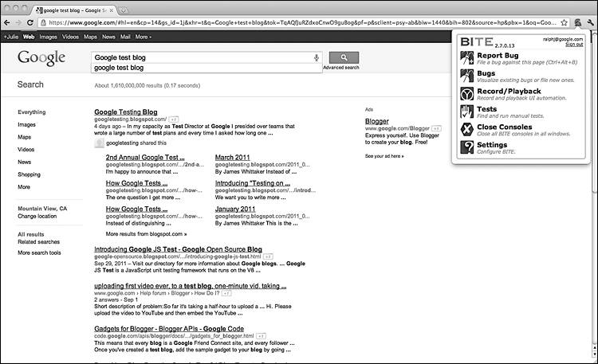Click See your ad here

(384, 156)
